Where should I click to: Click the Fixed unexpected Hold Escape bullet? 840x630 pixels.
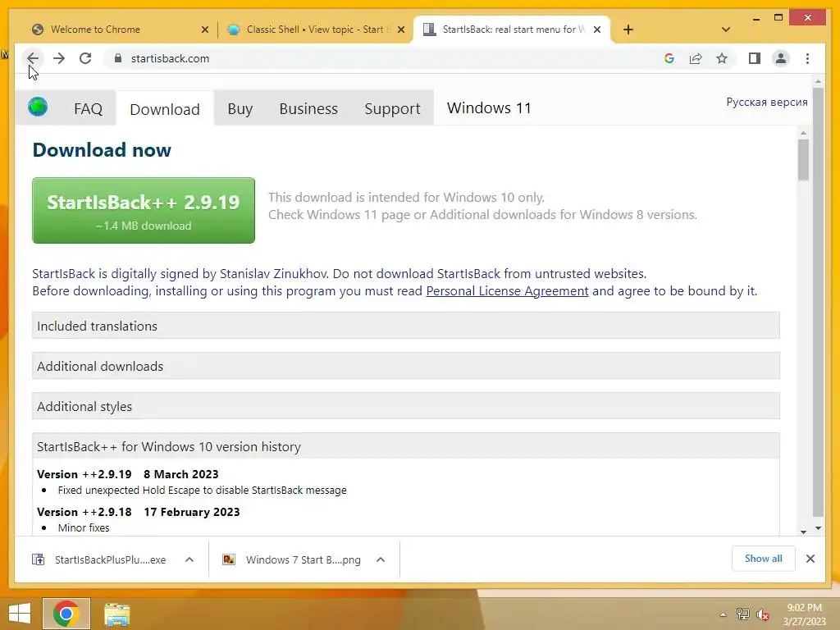pyautogui.click(x=202, y=491)
